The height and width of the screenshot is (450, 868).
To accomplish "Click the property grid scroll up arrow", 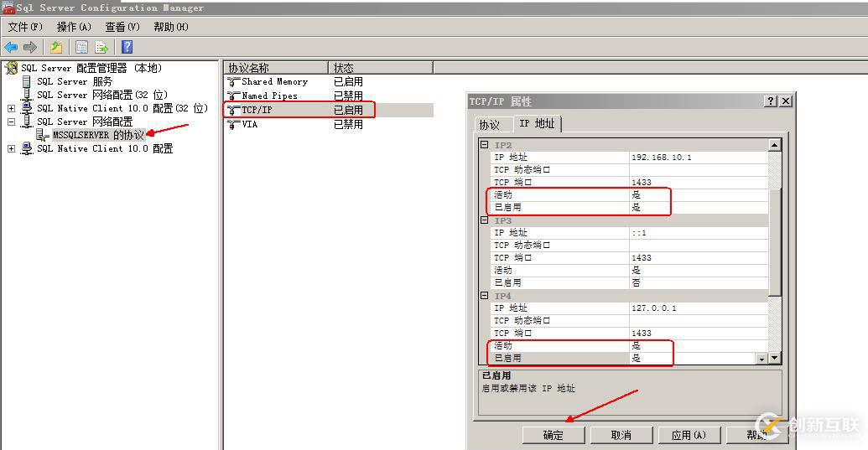I will (x=774, y=146).
